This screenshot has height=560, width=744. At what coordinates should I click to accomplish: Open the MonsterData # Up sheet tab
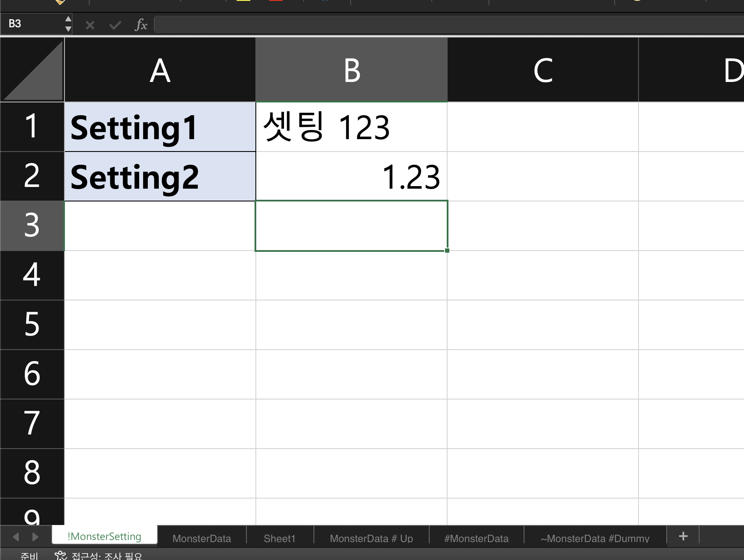(x=372, y=539)
